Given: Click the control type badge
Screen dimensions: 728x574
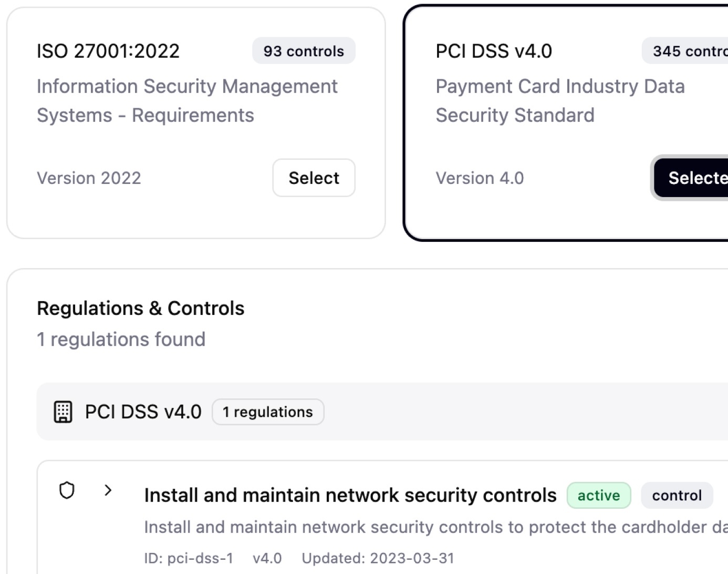Looking at the screenshot, I should [x=677, y=495].
